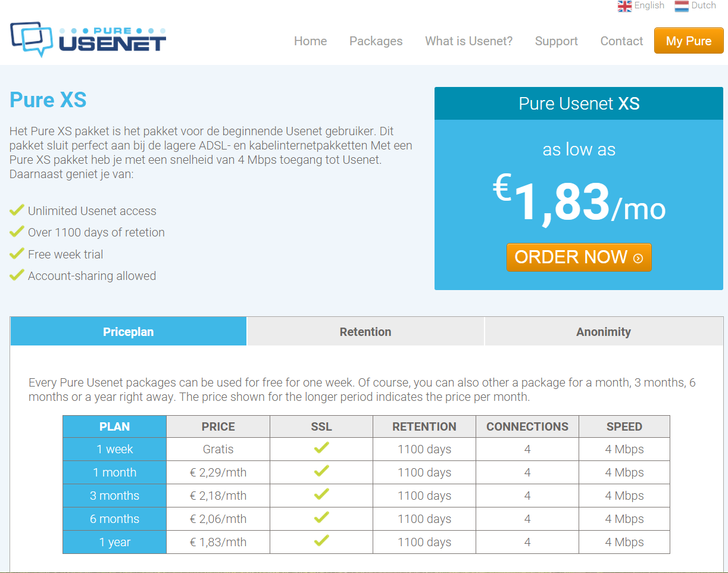Click the 'as low as' text in the card

tap(579, 150)
